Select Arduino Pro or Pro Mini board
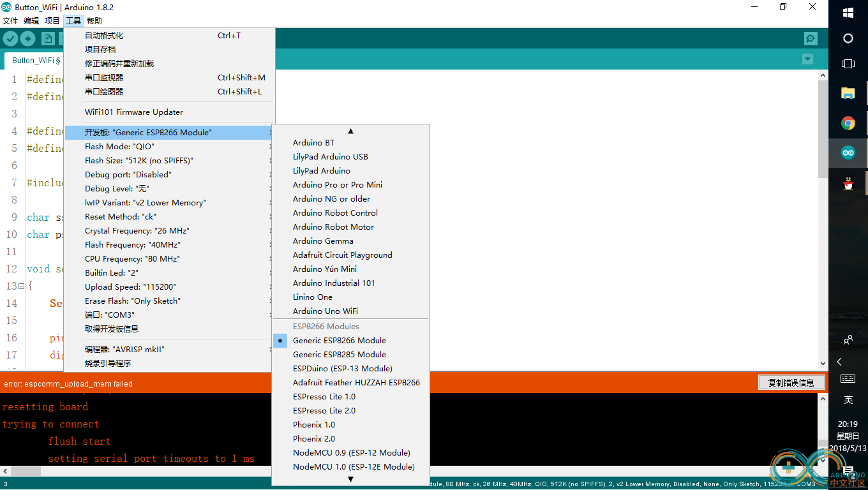Viewport: 868px width, 490px height. [x=350, y=185]
